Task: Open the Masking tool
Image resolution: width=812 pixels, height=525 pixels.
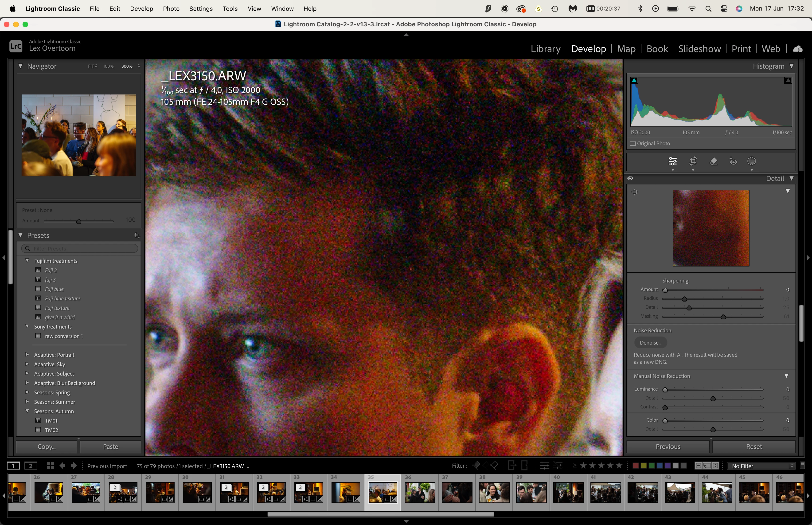Action: (x=752, y=161)
